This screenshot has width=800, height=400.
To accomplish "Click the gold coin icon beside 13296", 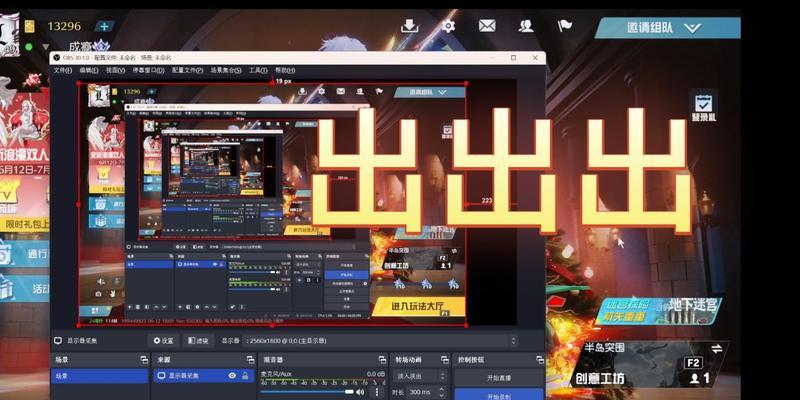I will coord(30,26).
